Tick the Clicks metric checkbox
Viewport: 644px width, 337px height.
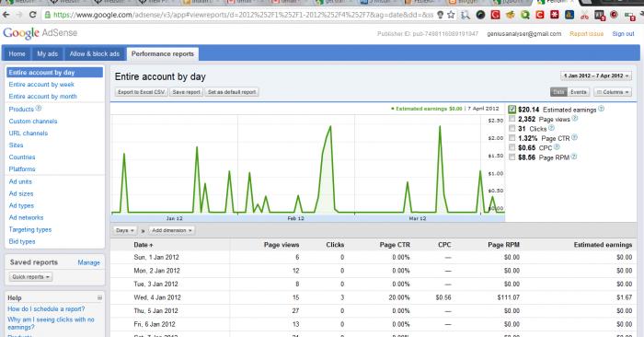point(512,128)
